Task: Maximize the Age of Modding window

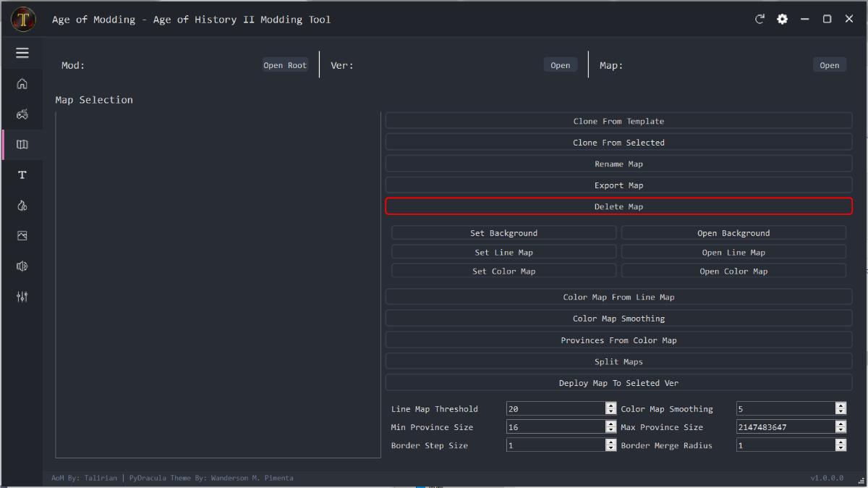Action: (827, 19)
